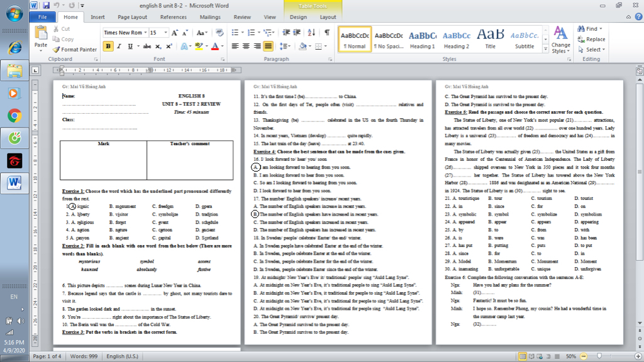Open the Table Tools Design tab
This screenshot has height=362, width=644.
[x=298, y=17]
